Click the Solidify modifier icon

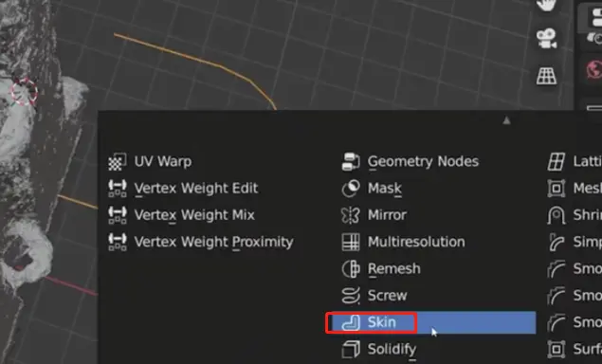[x=351, y=350]
